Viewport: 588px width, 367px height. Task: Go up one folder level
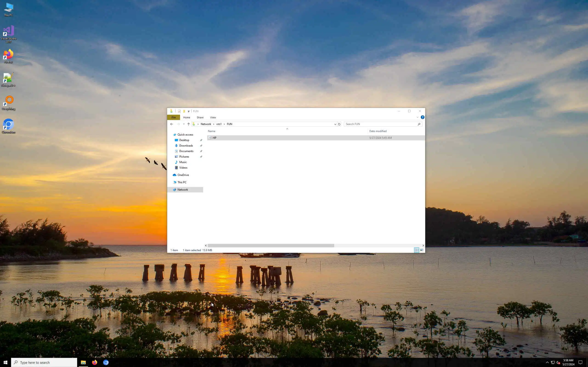click(189, 124)
